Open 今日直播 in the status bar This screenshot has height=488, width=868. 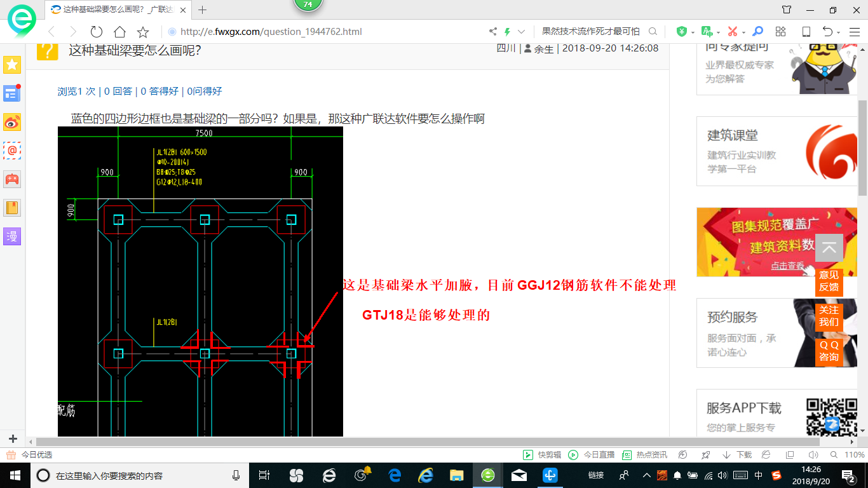coord(591,455)
